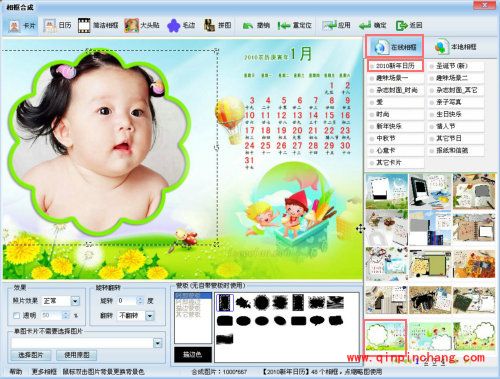Viewport: 500px width, 379px height.
Task: Pick the brush-stroke mask in third row
Action: [x=224, y=339]
